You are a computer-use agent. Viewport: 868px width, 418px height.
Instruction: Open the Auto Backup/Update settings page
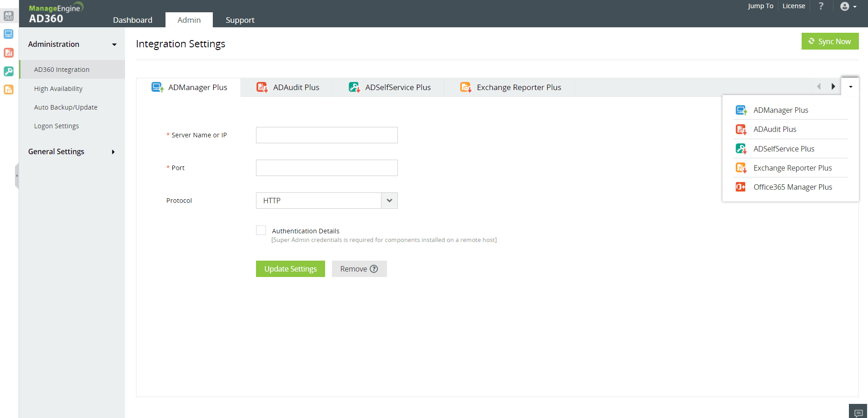pos(65,107)
